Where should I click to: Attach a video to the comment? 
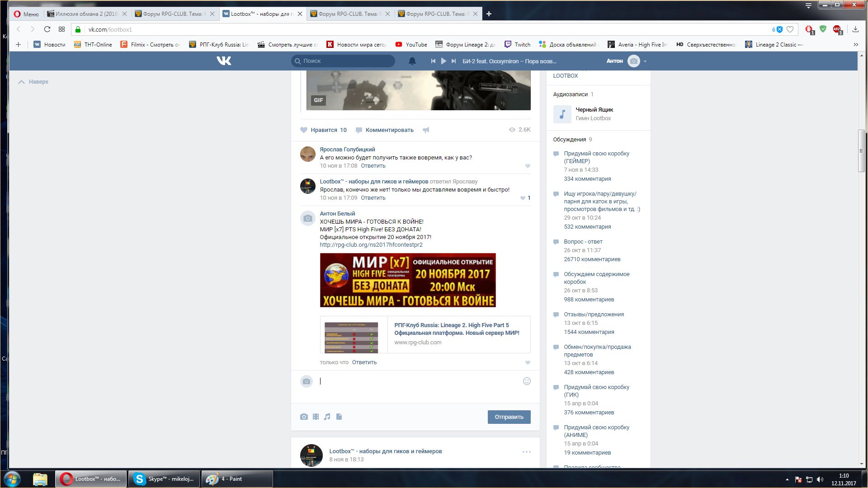[316, 417]
